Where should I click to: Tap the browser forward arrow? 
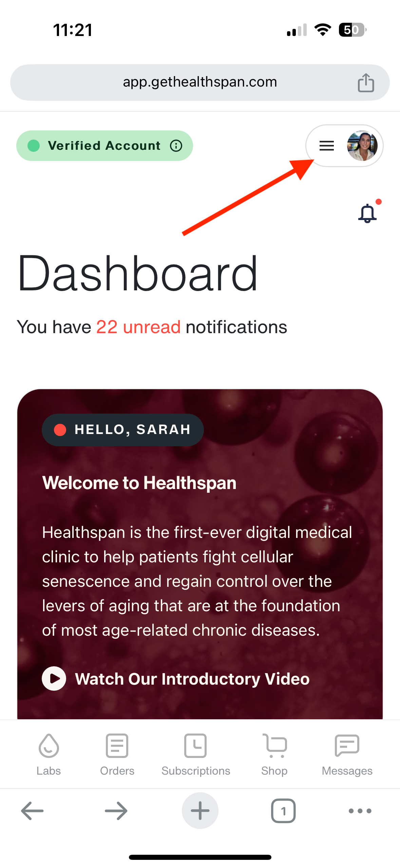click(x=116, y=811)
